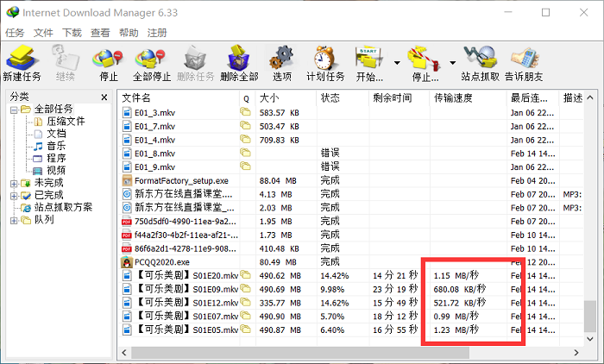Click the 删除全部 (delete all) icon
The height and width of the screenshot is (364, 604).
239,58
